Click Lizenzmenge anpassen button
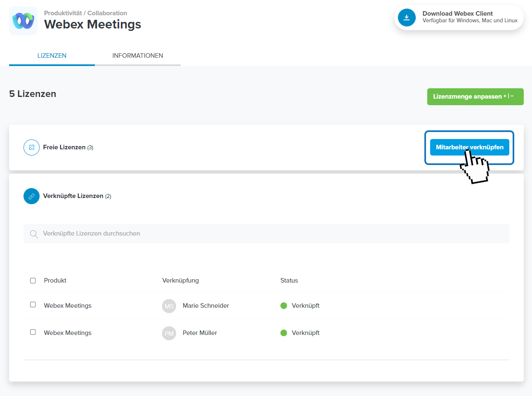This screenshot has height=396, width=532. 476,97
